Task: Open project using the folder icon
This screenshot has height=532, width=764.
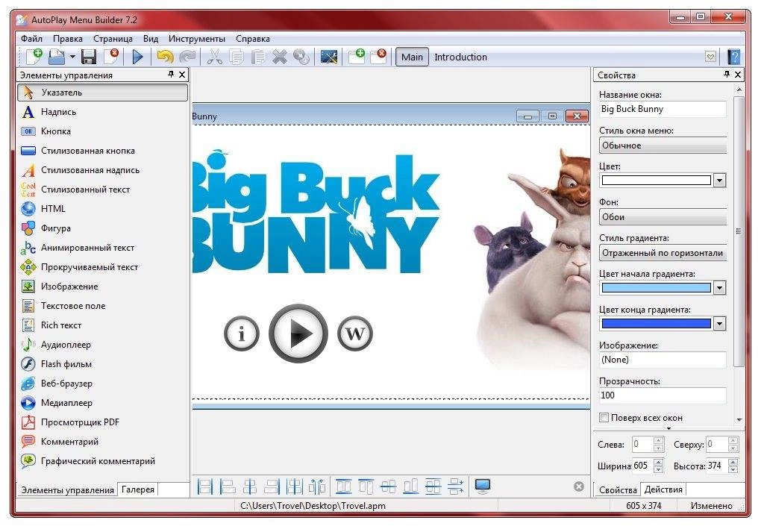Action: (57, 57)
